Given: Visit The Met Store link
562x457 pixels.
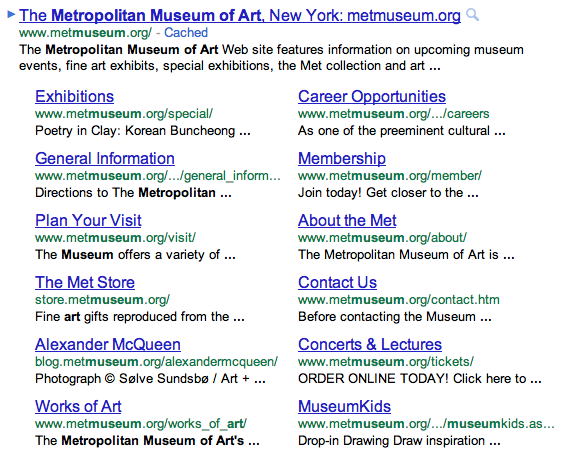Looking at the screenshot, I should point(85,282).
